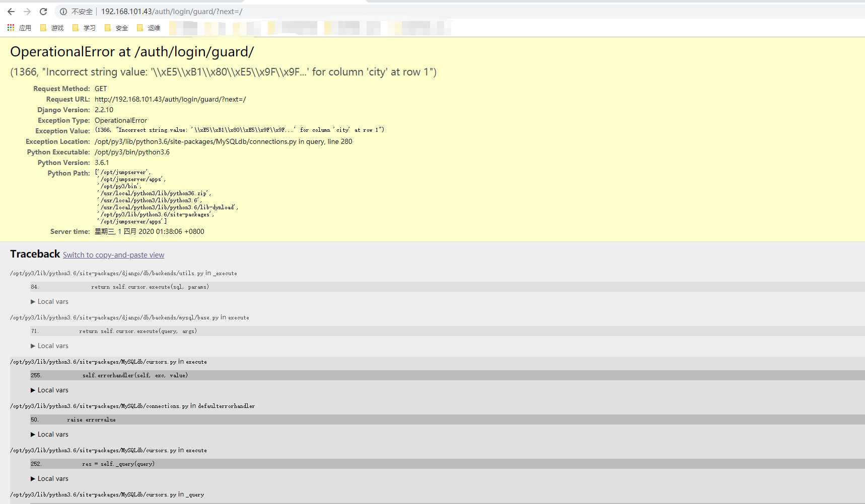Click traceback line 71 return self.cursor.execute(query, args)
865x504 pixels.
(447, 331)
